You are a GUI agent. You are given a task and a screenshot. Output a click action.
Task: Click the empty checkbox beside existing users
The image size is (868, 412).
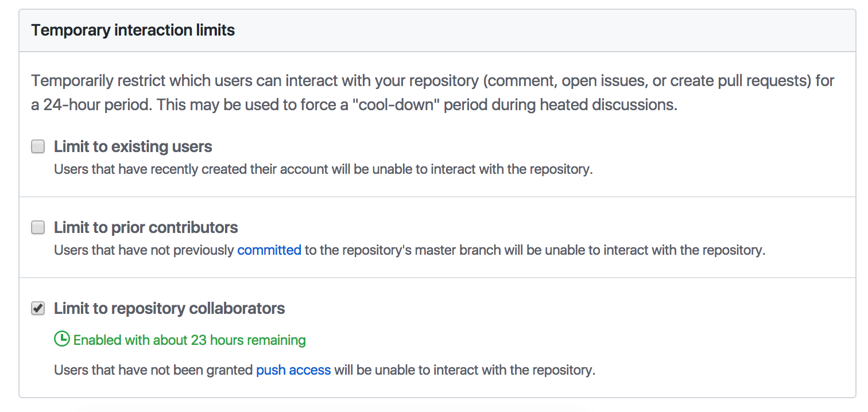(x=37, y=146)
